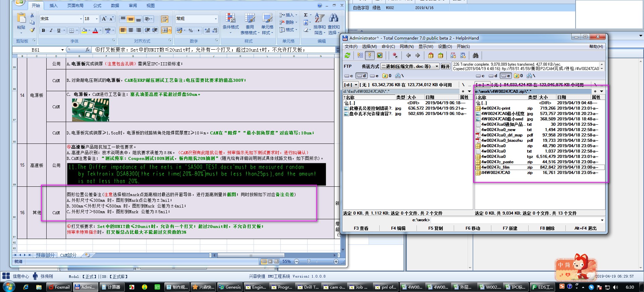Click the Unpack files icon in Total Commander
Screen dimensions: 644x292
tap(440, 55)
